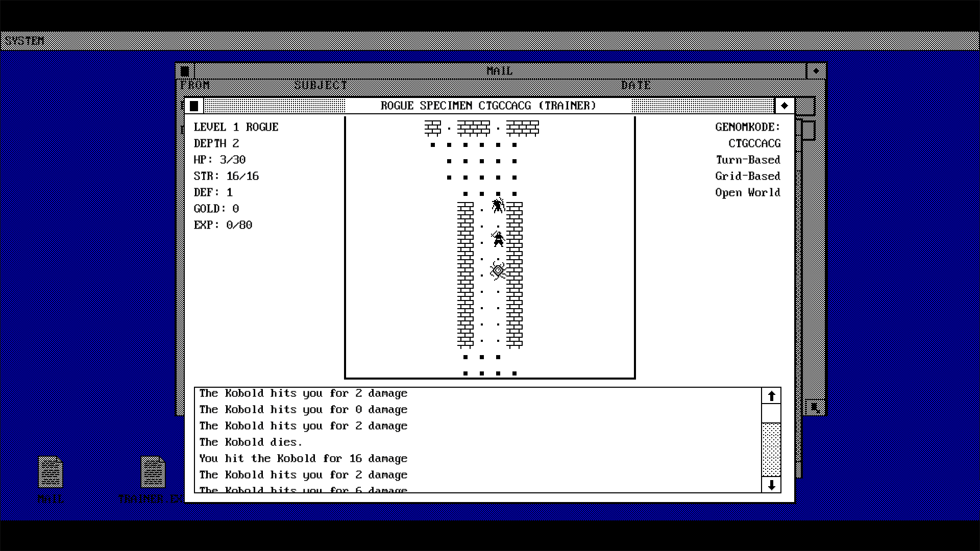Viewport: 980px width, 551px height.
Task: Click the MAIL window top-left square box
Action: point(185,70)
